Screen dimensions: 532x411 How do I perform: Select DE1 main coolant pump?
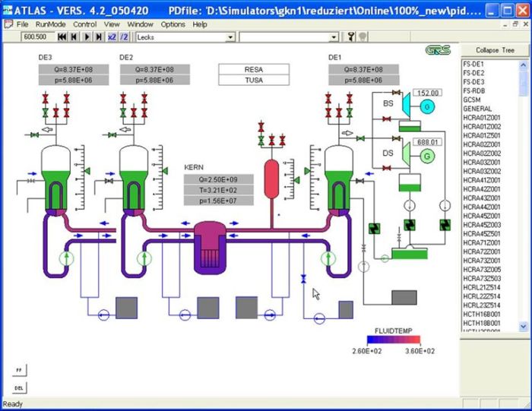coord(328,258)
